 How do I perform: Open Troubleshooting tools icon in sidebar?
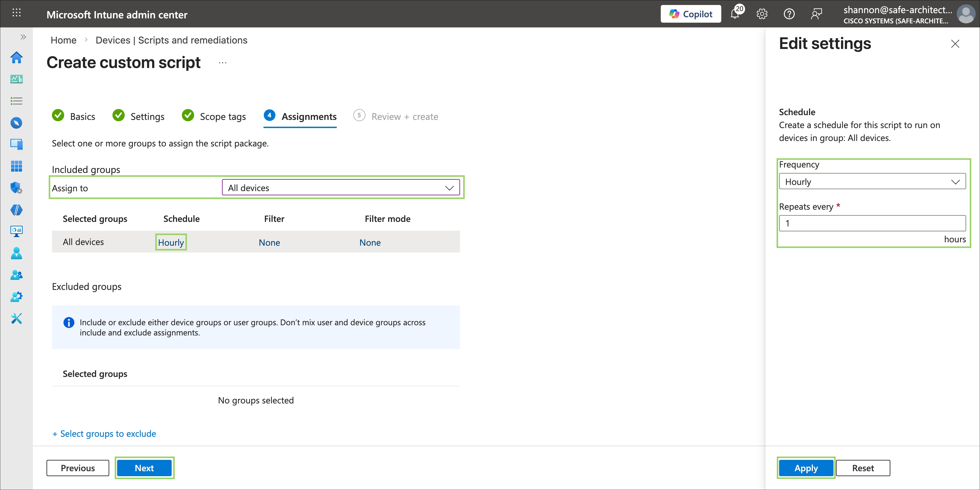pyautogui.click(x=16, y=319)
